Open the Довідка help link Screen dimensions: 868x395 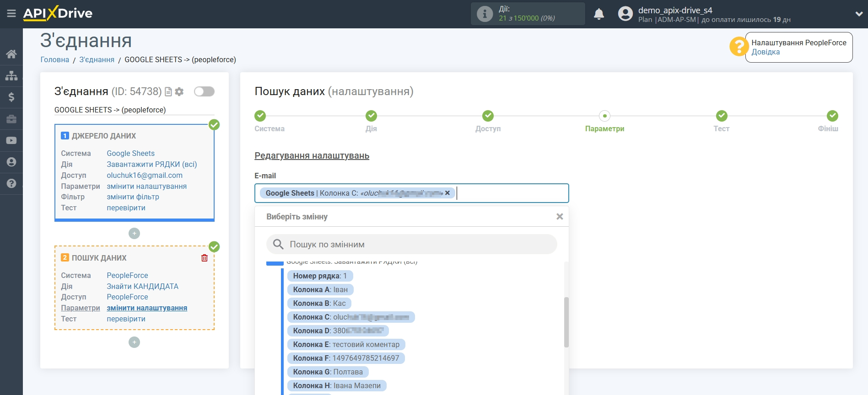(x=766, y=52)
